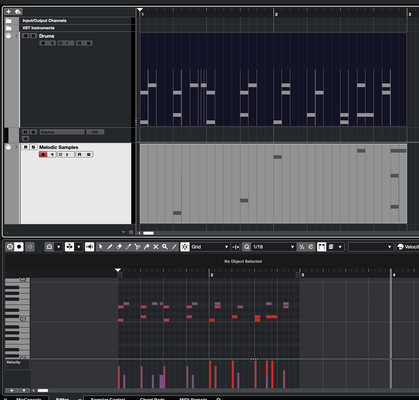Click Melodic Samples channel number box

click(66, 154)
